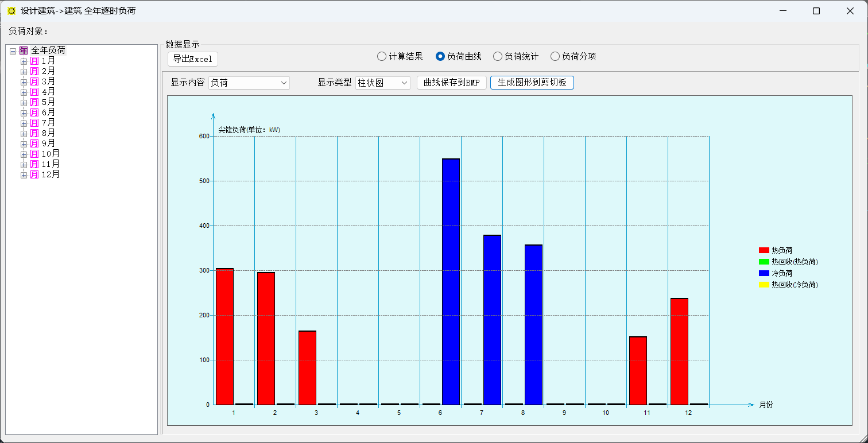Maximize the window using the title bar button
The height and width of the screenshot is (443, 868).
coord(816,11)
